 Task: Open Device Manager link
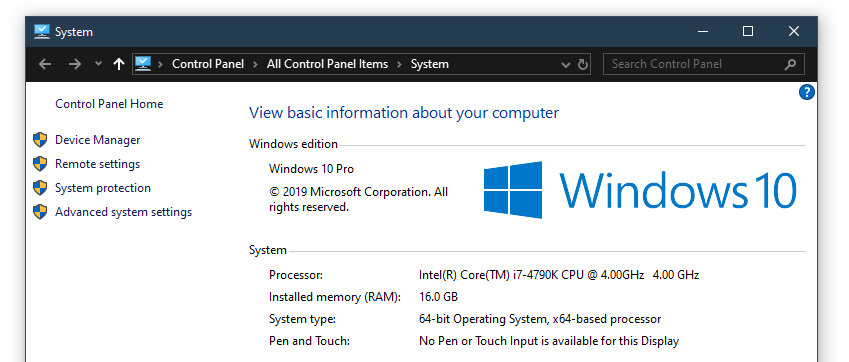point(97,140)
